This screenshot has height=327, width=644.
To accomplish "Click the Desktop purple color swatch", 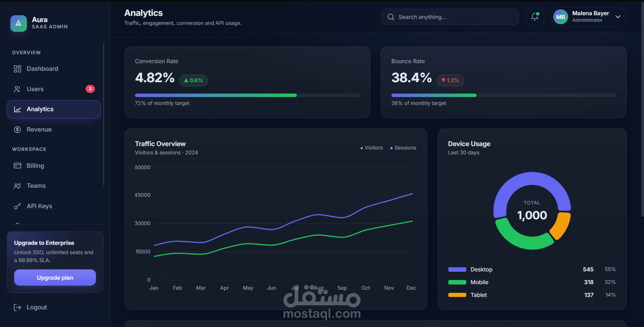I will 457,269.
